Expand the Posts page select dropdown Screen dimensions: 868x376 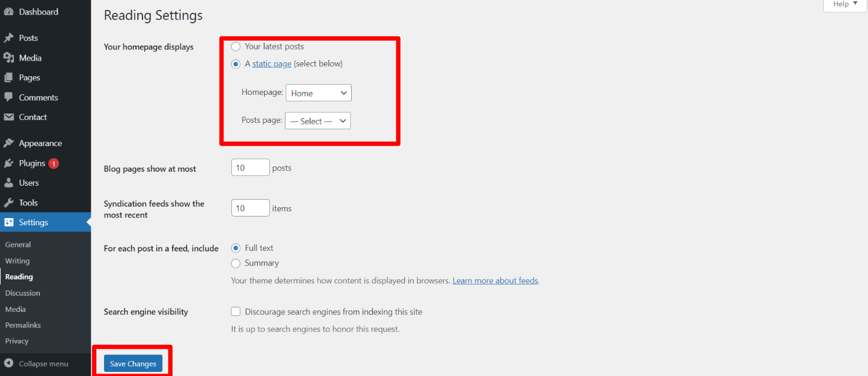317,121
